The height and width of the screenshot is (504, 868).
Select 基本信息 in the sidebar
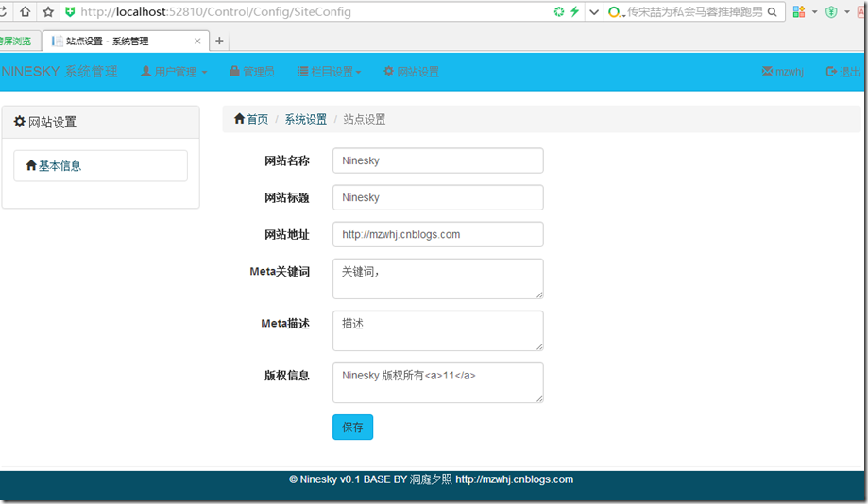point(60,165)
